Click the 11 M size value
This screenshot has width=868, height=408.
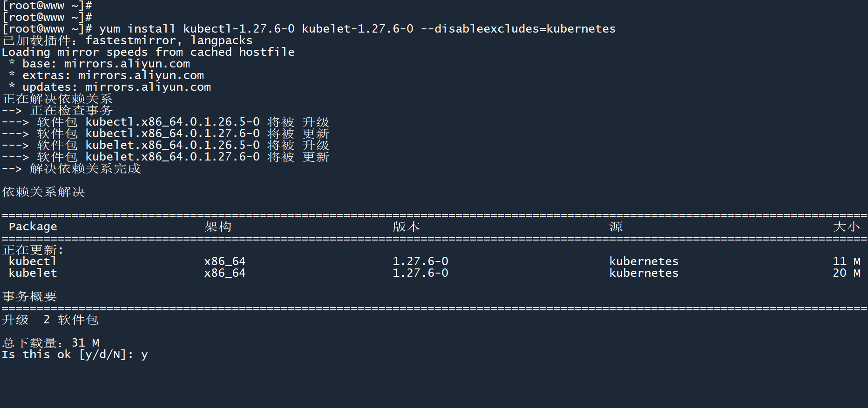pos(846,261)
